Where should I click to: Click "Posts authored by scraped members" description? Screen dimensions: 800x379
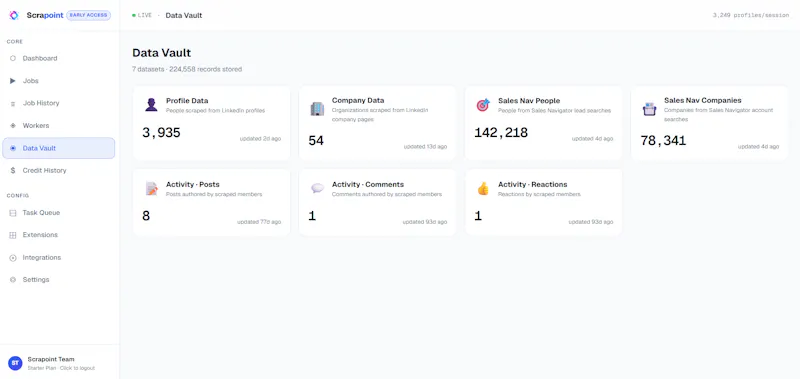click(x=214, y=194)
